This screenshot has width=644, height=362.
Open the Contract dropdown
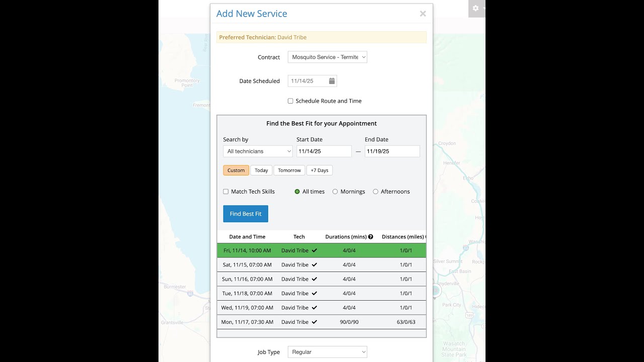click(x=328, y=57)
